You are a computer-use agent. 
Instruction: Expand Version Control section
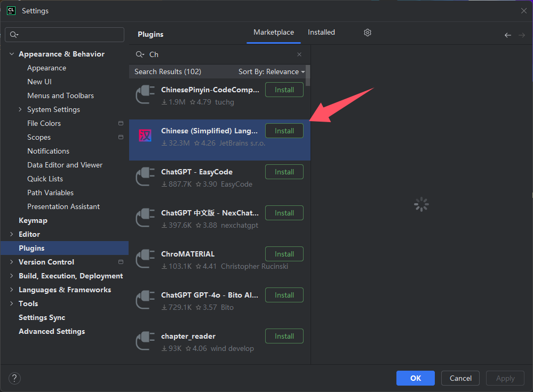point(12,262)
